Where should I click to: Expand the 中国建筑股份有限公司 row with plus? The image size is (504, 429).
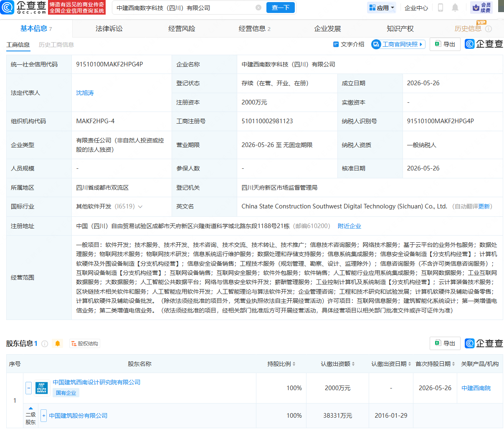pos(43,416)
